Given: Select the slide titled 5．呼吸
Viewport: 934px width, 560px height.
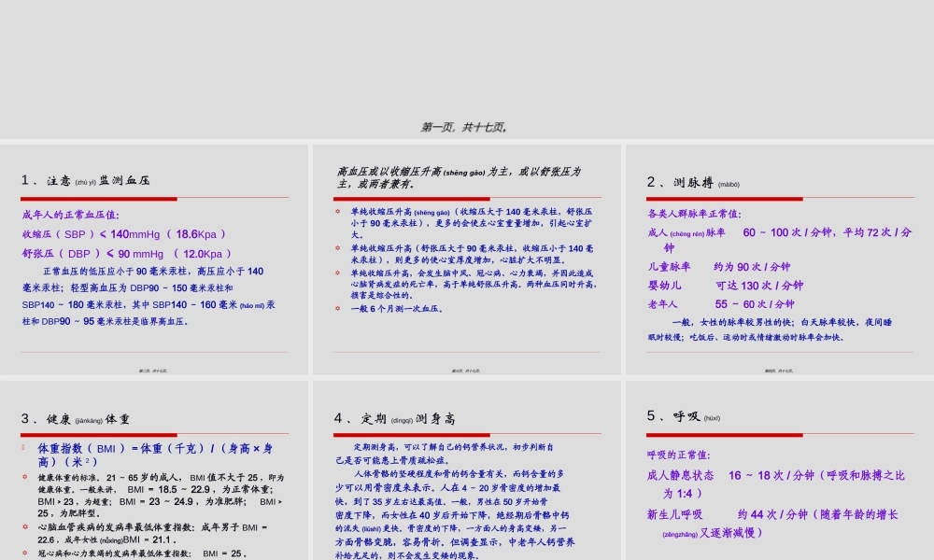Looking at the screenshot, I should pos(780,476).
